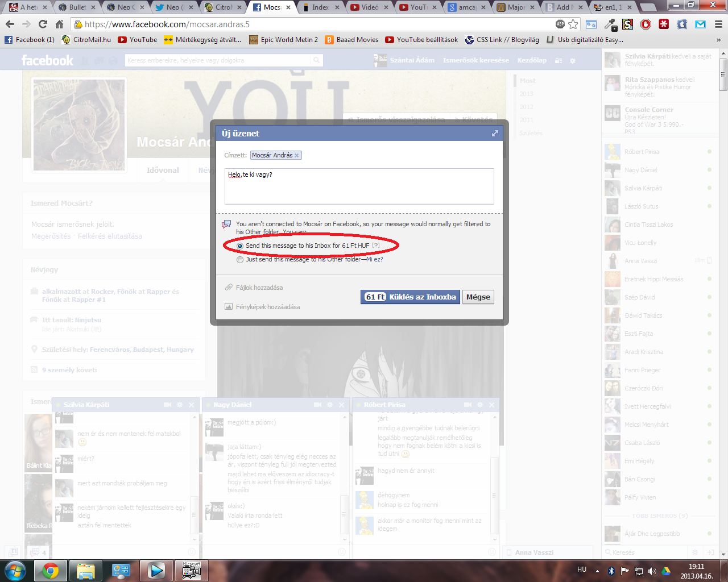Expand the Új üzenet dialog to full view
Viewport: 728px width, 582px height.
click(x=495, y=134)
